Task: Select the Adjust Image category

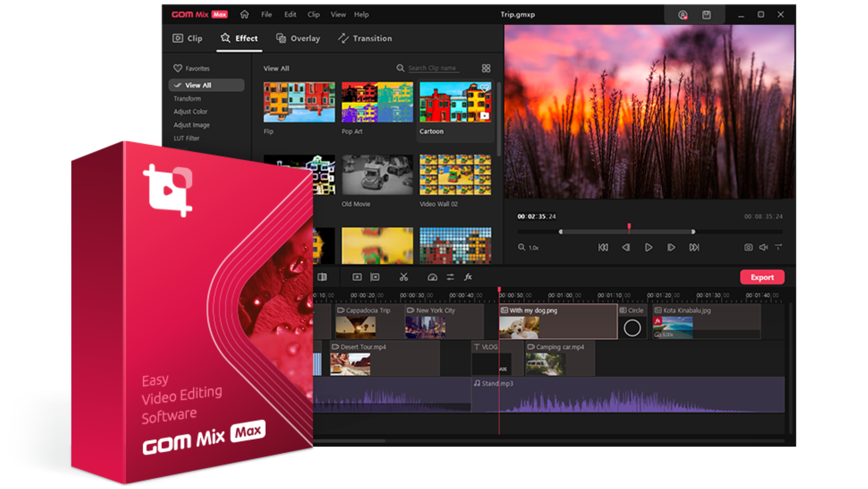Action: [x=192, y=125]
